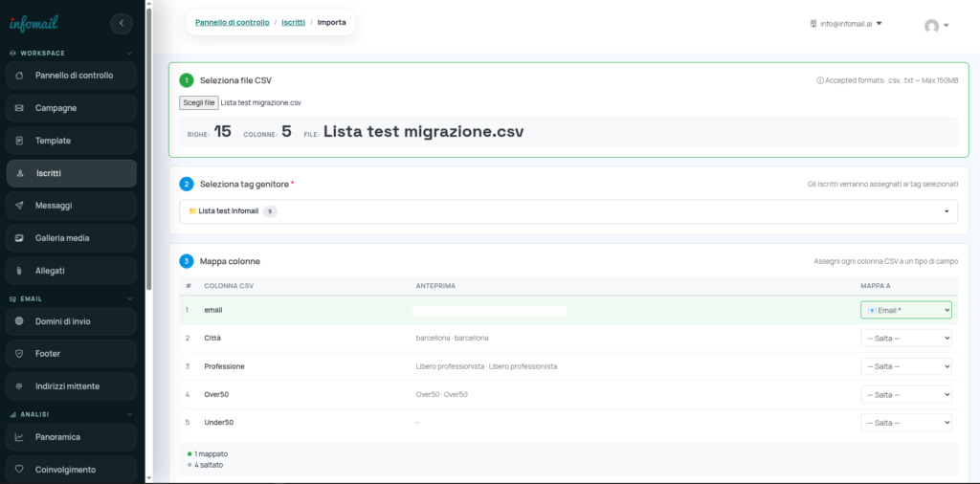Click the Domini di invio globe icon

pyautogui.click(x=20, y=321)
